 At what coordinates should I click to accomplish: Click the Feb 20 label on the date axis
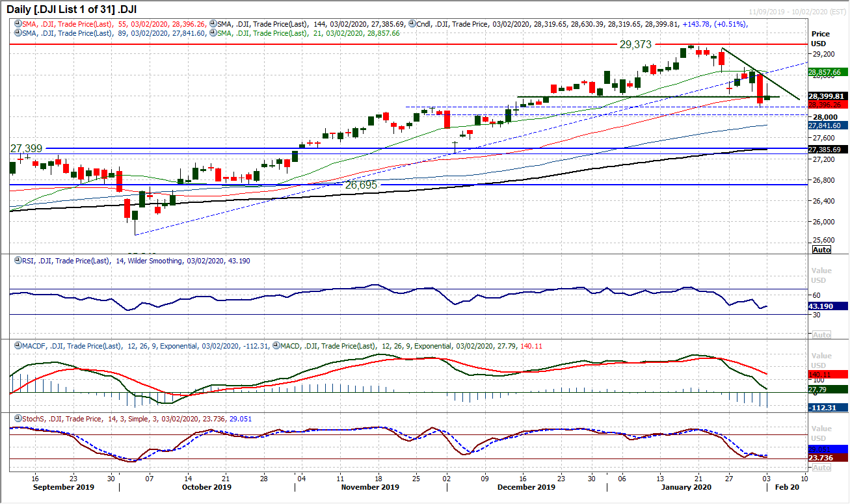point(786,486)
